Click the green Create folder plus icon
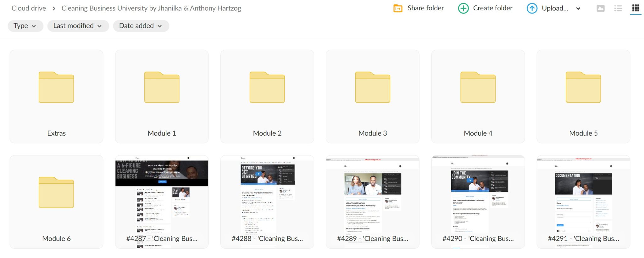 click(463, 8)
